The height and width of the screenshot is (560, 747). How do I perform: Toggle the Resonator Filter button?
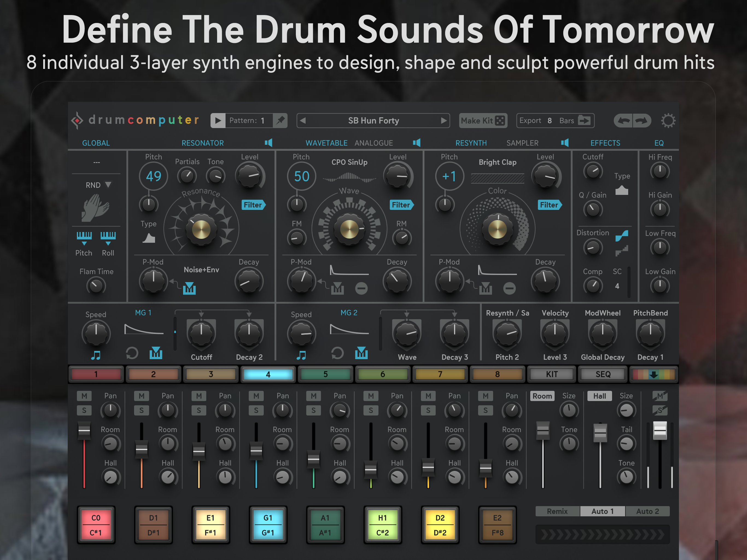253,205
